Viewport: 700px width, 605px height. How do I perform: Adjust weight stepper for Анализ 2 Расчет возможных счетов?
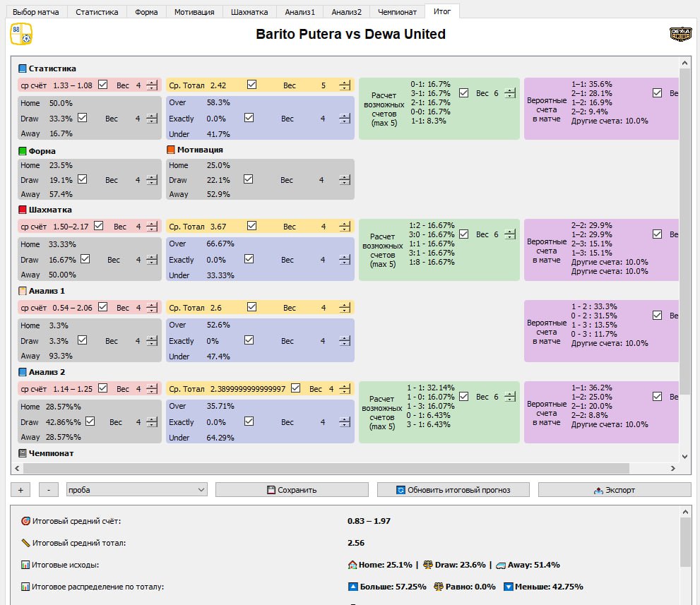pos(510,397)
